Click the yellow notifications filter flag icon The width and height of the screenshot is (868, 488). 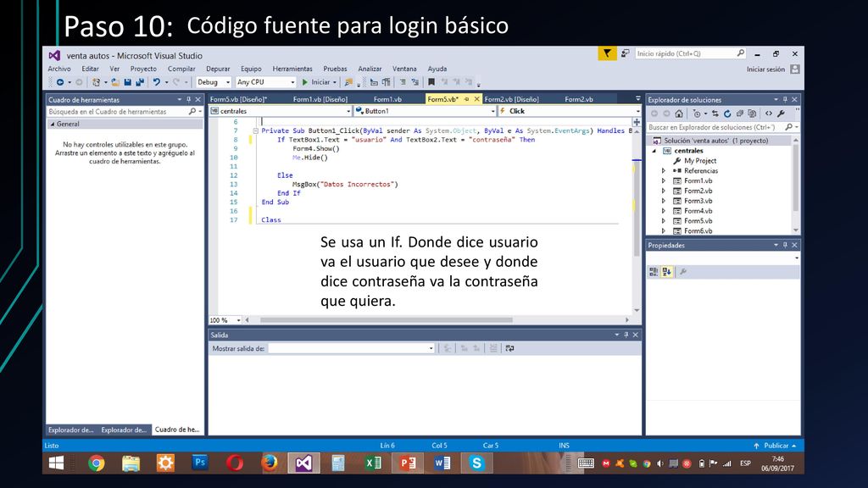tap(607, 53)
